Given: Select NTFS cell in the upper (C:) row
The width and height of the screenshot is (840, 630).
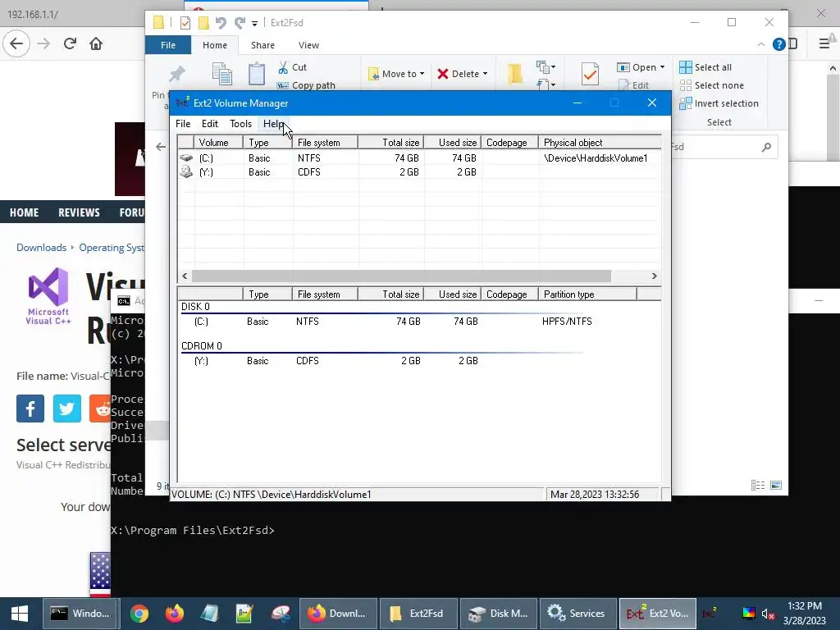Looking at the screenshot, I should (309, 158).
